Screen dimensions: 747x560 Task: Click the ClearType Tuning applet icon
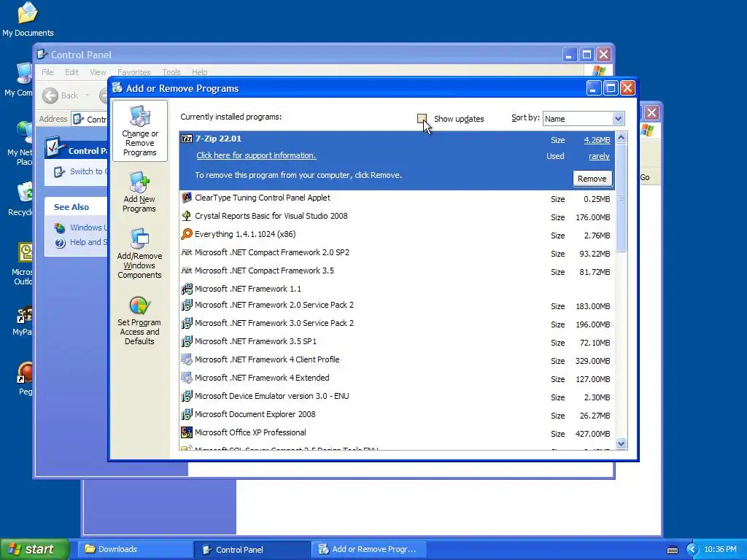187,198
